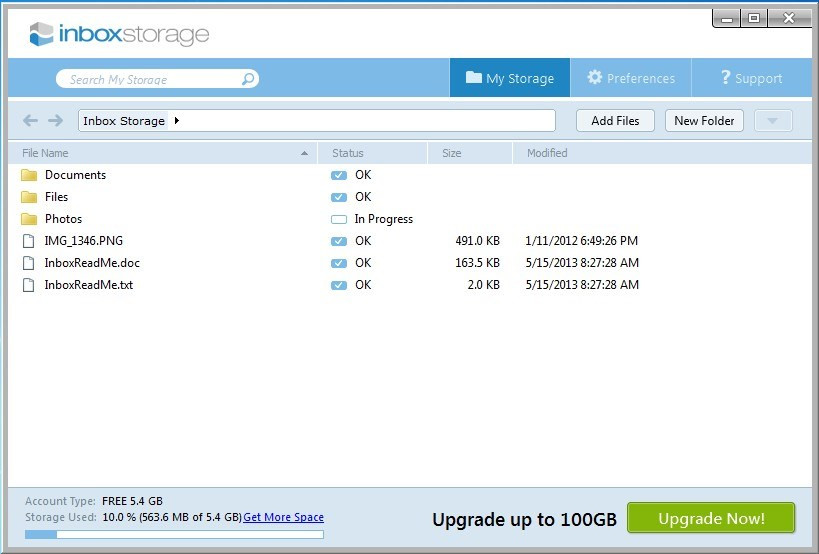The width and height of the screenshot is (819, 554).
Task: Click the 1/11/2012 6:49:26 PM date
Action: [581, 241]
